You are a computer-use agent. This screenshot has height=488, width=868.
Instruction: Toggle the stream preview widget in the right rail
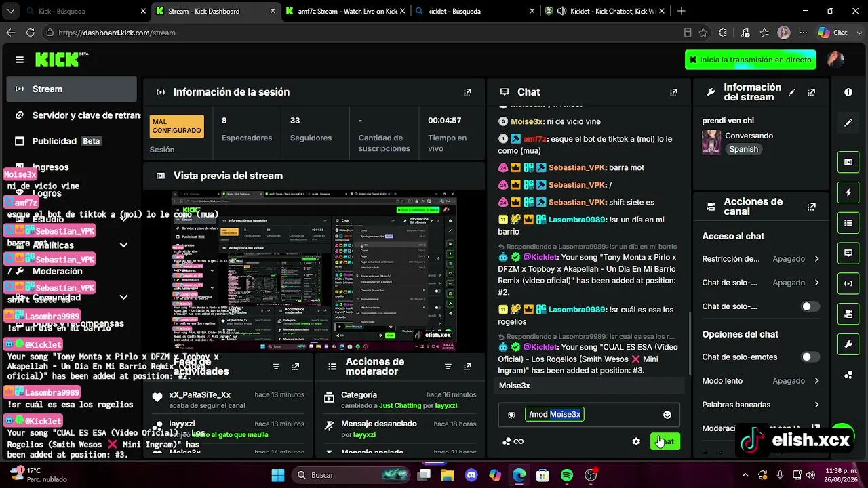(x=848, y=162)
